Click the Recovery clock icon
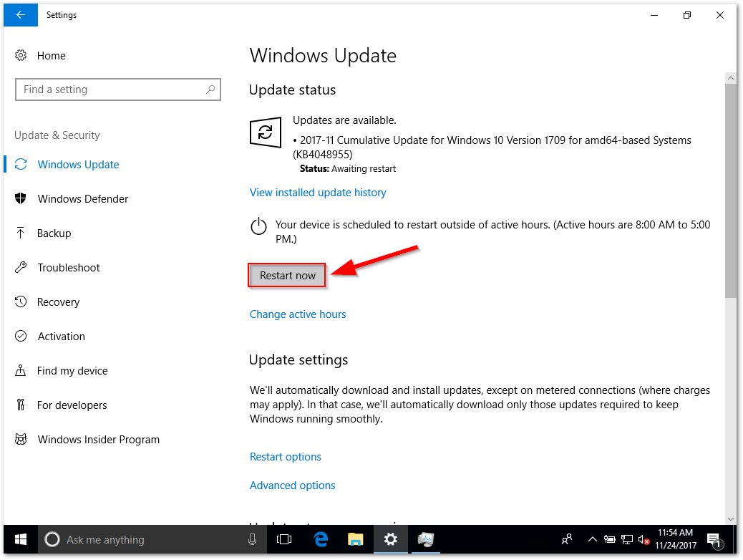This screenshot has height=560, width=743. (x=20, y=301)
